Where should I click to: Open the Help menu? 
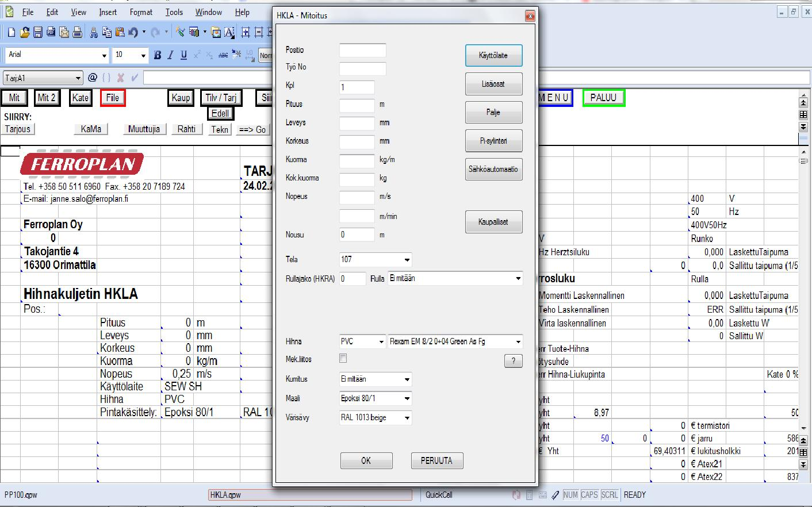(x=242, y=11)
